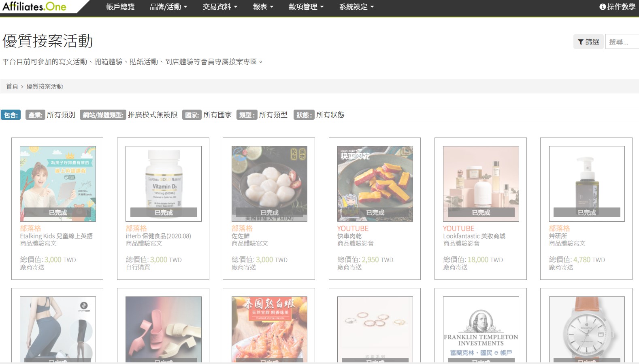Click the iHerb 保健食品(2020.08) title
This screenshot has width=639, height=364.
click(x=158, y=236)
